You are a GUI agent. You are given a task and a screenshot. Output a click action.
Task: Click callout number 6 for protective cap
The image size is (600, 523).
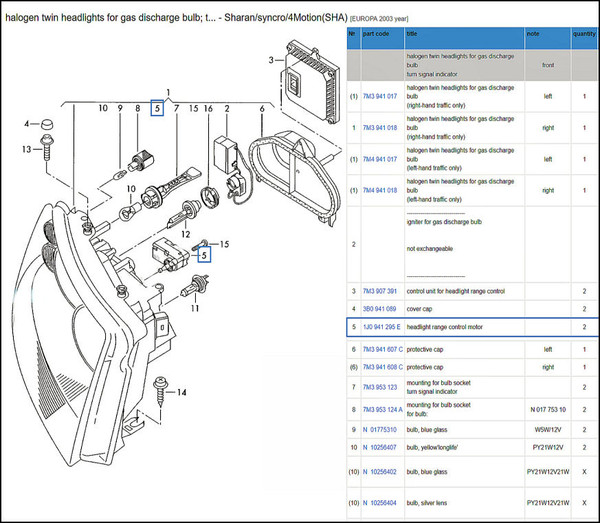click(261, 108)
